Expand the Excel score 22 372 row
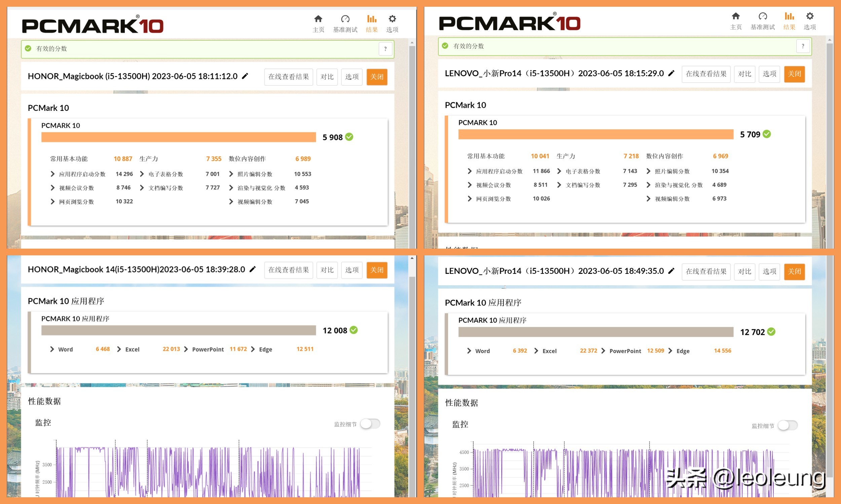Image resolution: width=841 pixels, height=504 pixels. click(x=537, y=351)
